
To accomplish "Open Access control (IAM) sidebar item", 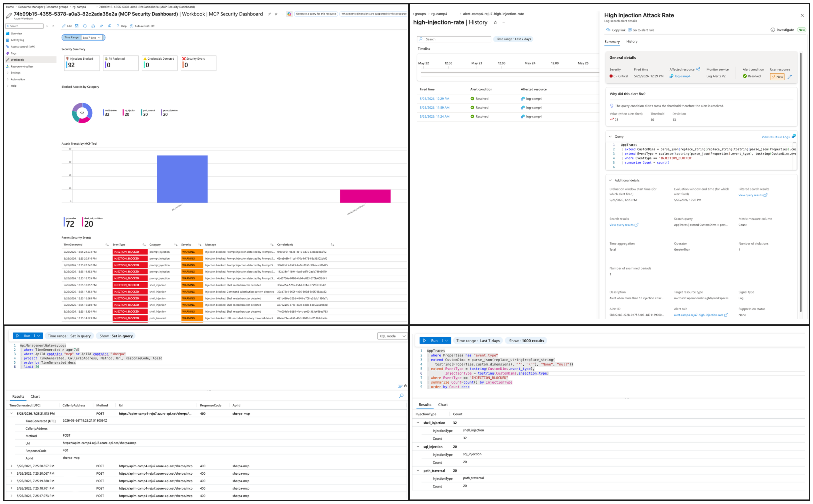I will pos(23,47).
